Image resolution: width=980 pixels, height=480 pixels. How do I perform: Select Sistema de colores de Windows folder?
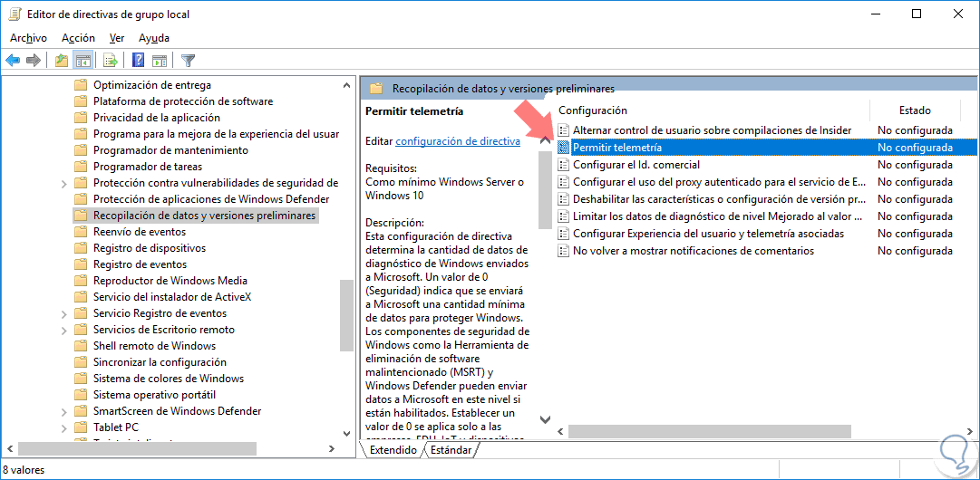click(168, 379)
